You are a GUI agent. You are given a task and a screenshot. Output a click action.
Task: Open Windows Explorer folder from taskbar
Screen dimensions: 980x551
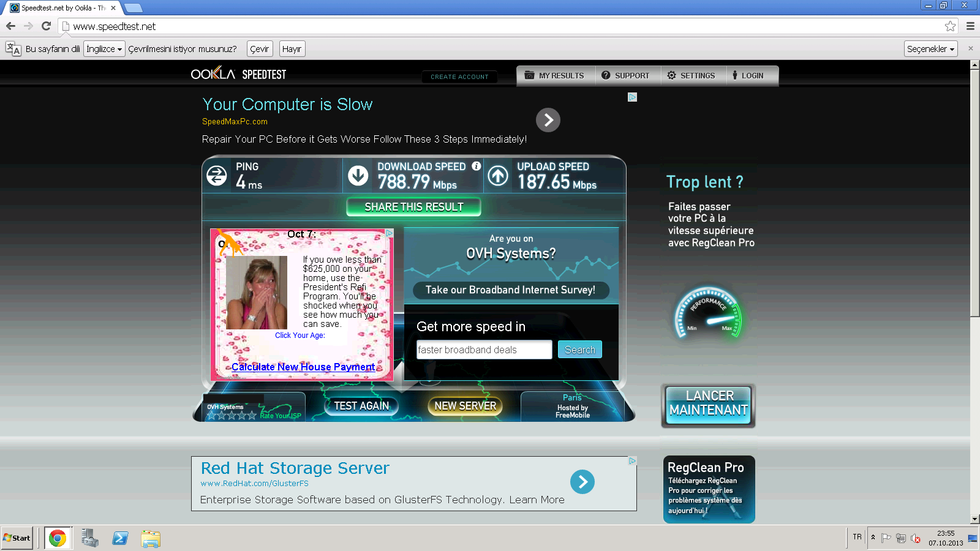pos(150,539)
